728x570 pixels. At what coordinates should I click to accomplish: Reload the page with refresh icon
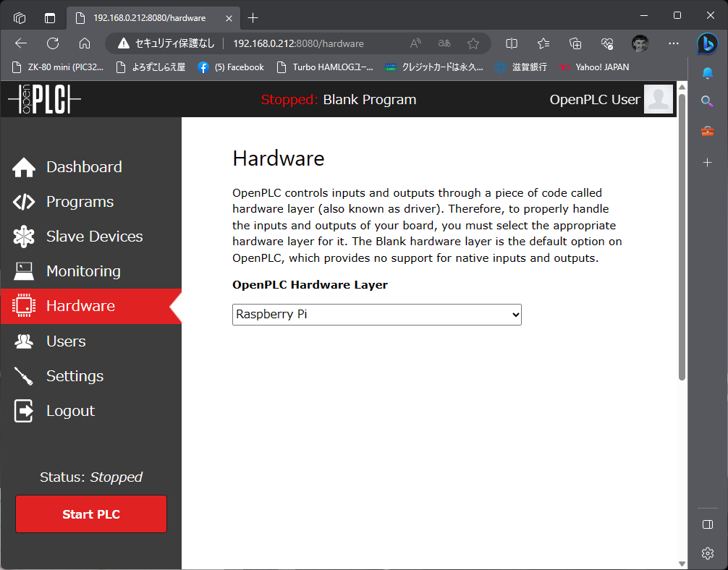(53, 43)
